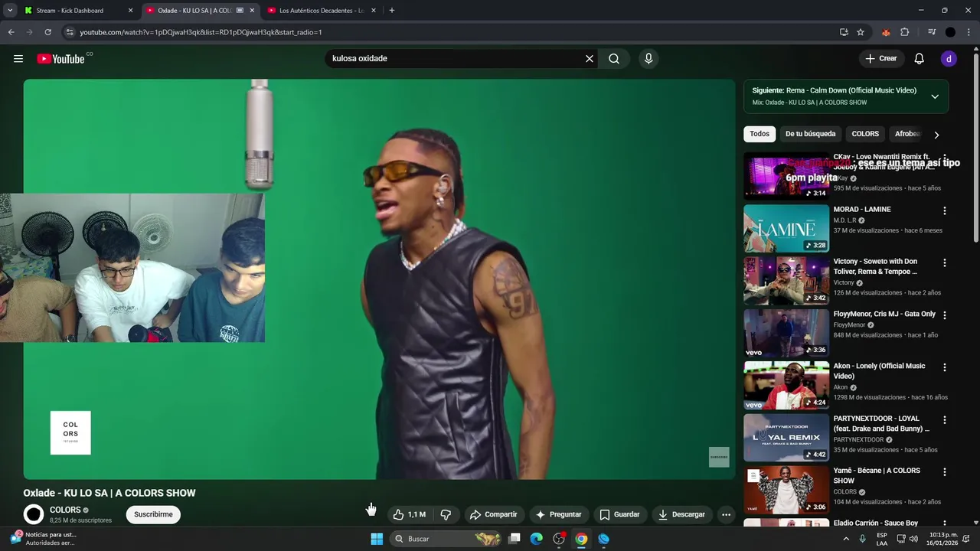Click the Chrome address bar URL

point(201,32)
